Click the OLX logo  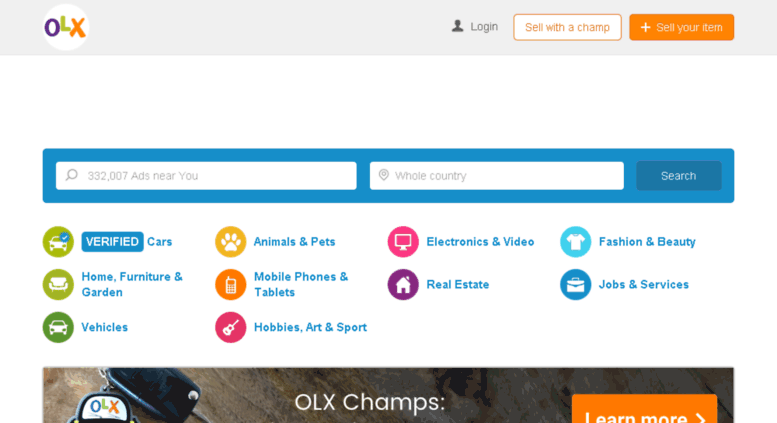point(66,27)
